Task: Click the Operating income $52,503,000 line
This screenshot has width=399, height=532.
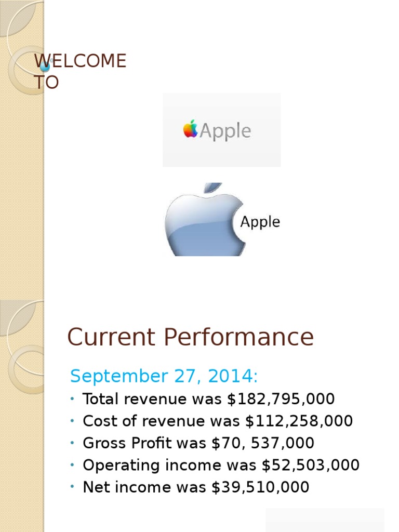Action: 221,465
